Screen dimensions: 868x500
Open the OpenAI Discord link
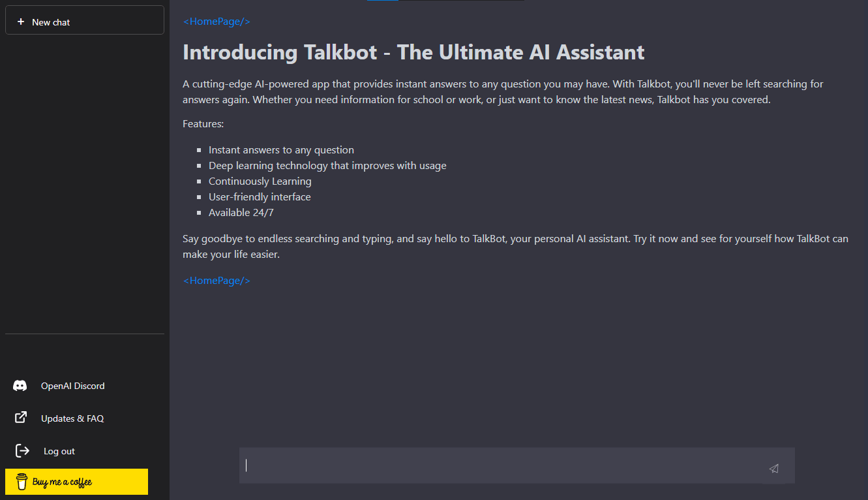coord(72,386)
